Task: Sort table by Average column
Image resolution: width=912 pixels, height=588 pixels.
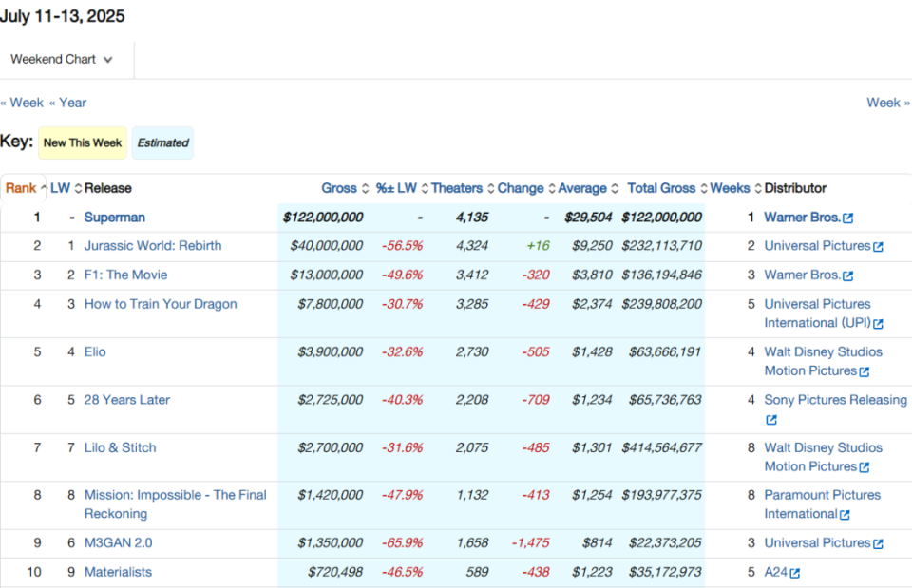Action: (x=588, y=188)
